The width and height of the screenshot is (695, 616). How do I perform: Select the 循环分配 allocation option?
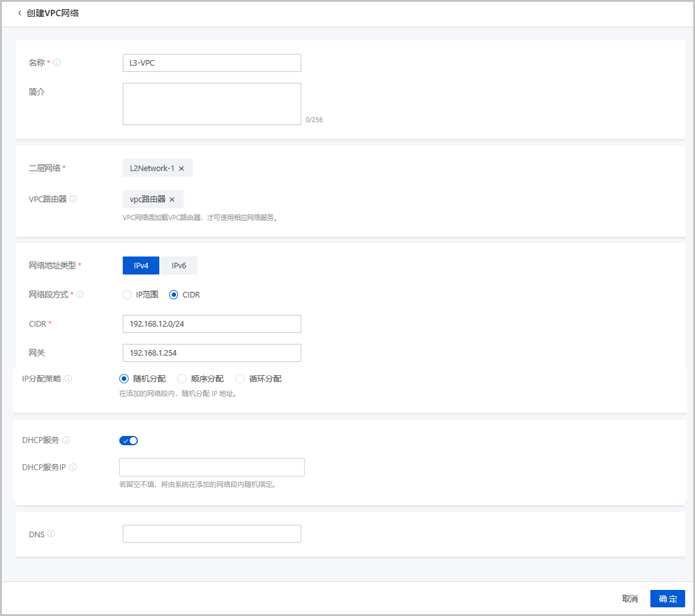[240, 379]
